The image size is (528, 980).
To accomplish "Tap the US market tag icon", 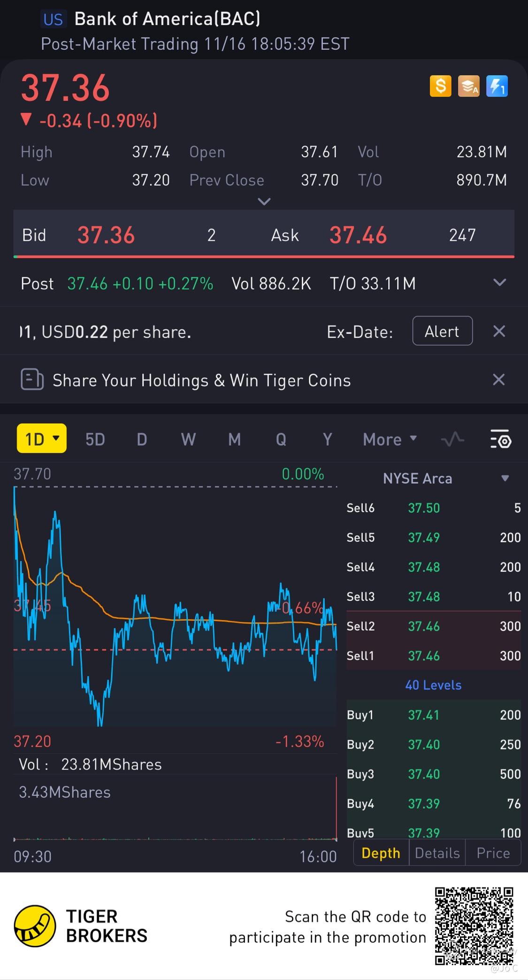I will [x=53, y=19].
